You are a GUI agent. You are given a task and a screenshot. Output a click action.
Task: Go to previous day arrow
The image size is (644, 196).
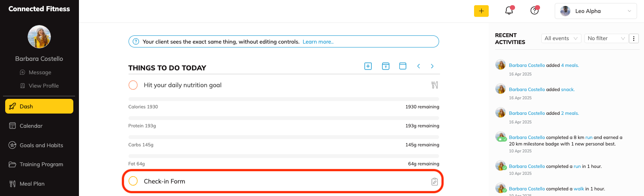coord(418,66)
